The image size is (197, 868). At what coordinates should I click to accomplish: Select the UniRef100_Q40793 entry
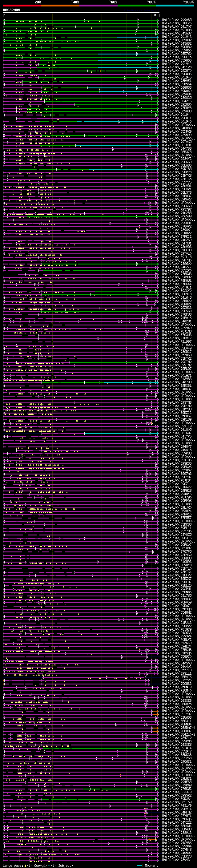[176, 382]
